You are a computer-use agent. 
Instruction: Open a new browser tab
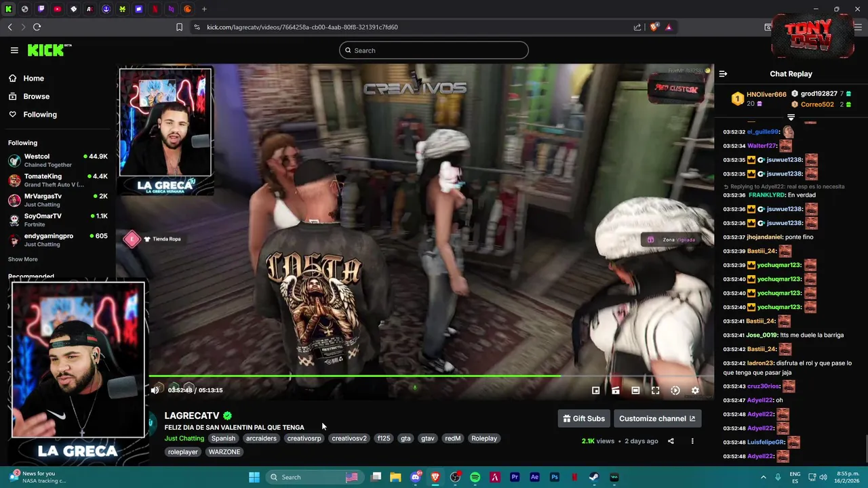coord(204,9)
